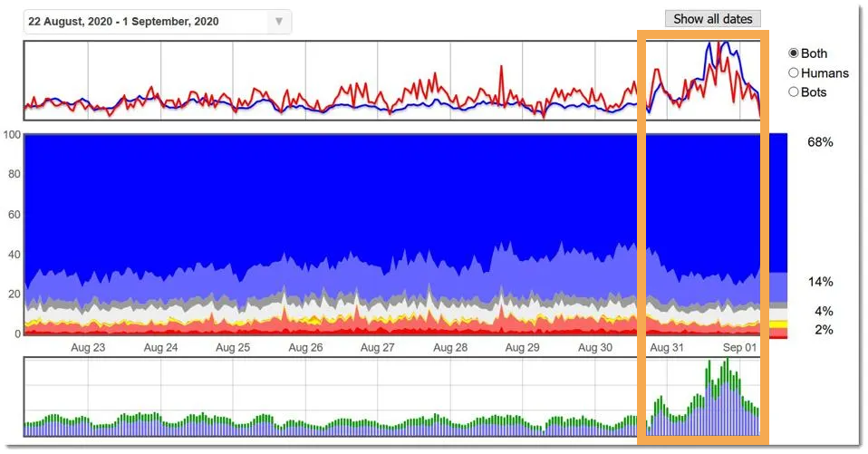Select the Humans radio option
868x454 pixels.
pos(794,73)
